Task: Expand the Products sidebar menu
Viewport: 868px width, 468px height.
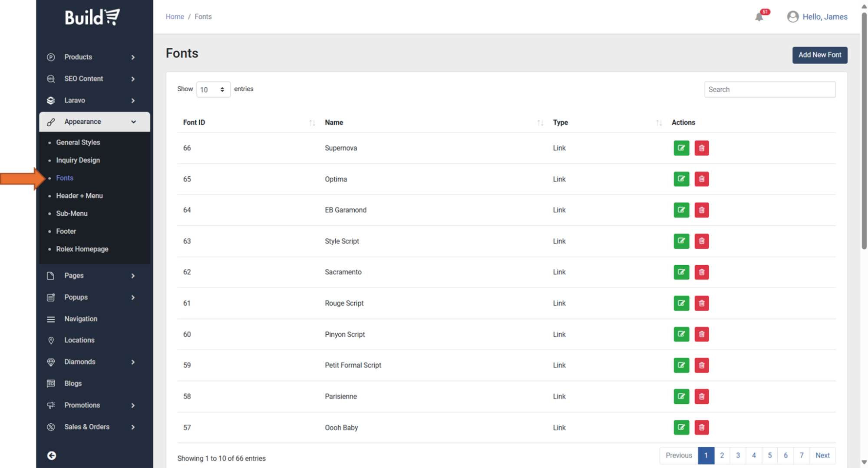Action: click(91, 57)
